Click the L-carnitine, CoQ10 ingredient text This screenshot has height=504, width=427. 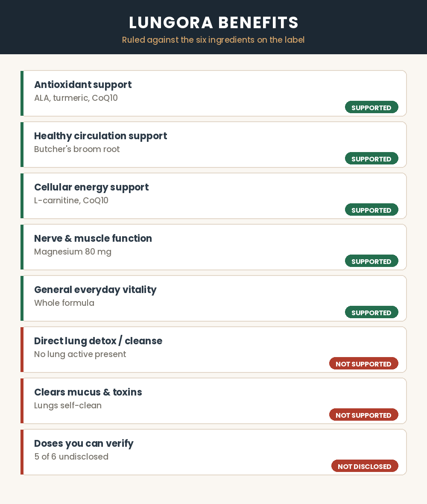click(x=71, y=200)
